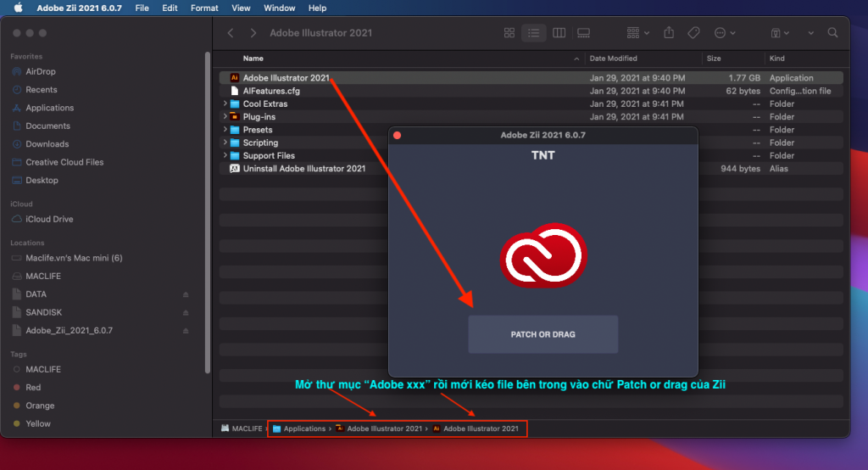Click the Share icon in Finder toolbar
868x470 pixels.
[x=669, y=33]
